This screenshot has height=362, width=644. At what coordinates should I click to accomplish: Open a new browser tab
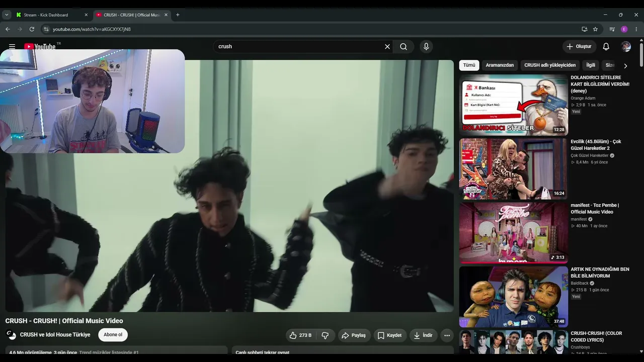(x=178, y=15)
